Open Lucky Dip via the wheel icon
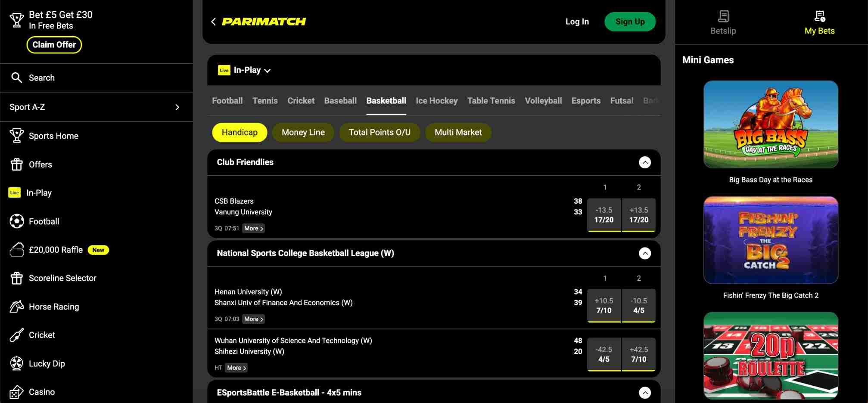The width and height of the screenshot is (868, 403). click(x=17, y=363)
